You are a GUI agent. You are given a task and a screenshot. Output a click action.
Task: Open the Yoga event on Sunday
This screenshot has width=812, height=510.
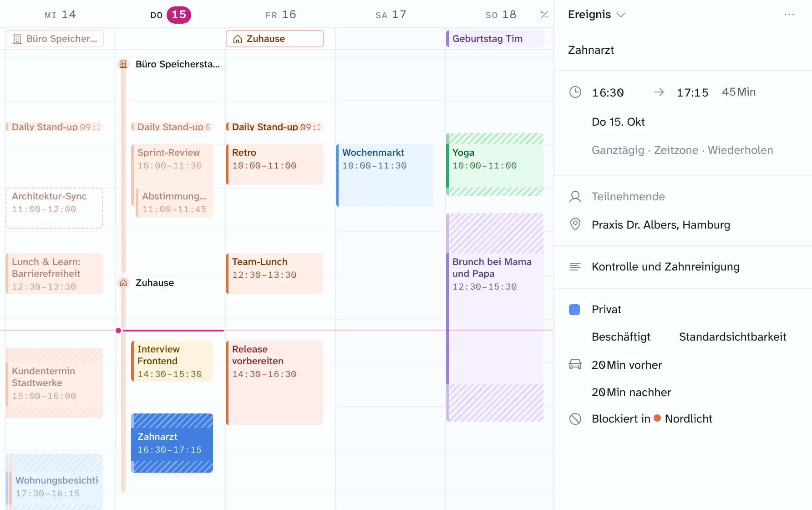tap(495, 164)
